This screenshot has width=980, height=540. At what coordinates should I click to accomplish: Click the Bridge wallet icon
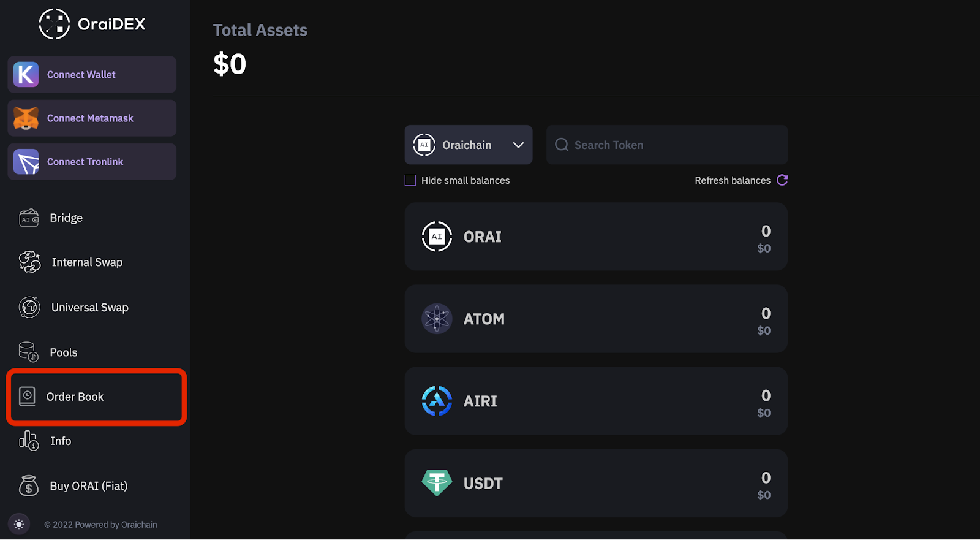29,218
